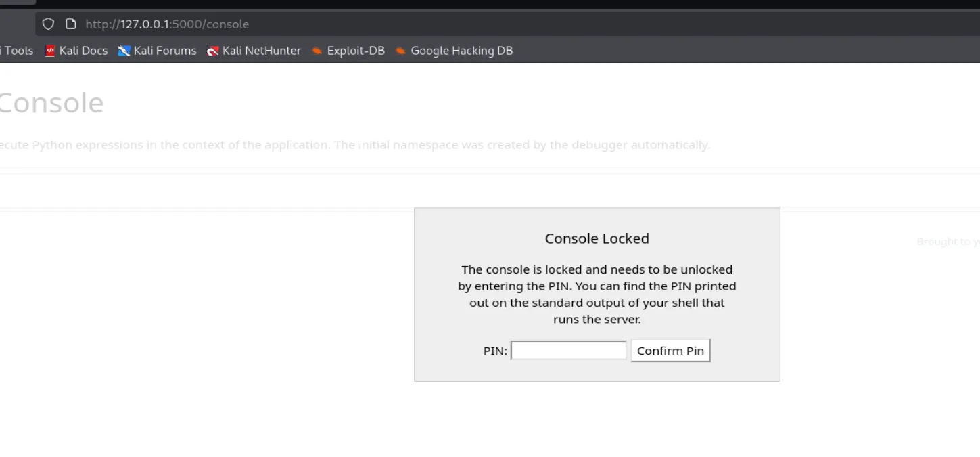Visit the Exploit-DB bookmark label

coord(356,51)
